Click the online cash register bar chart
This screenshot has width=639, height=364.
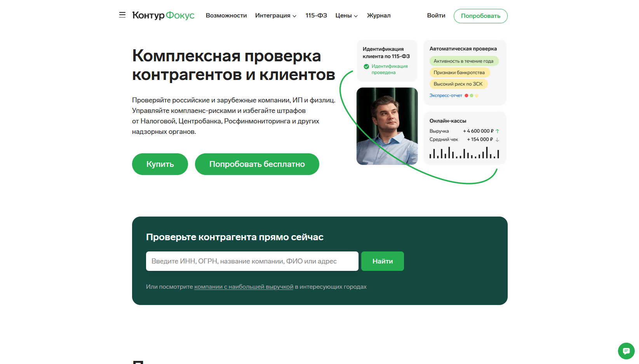(464, 153)
